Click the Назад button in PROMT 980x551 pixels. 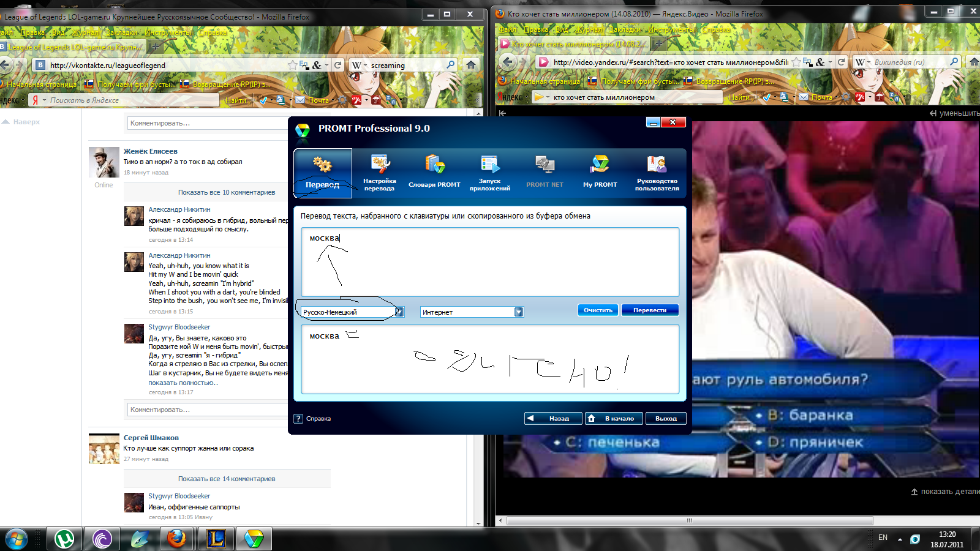[553, 419]
